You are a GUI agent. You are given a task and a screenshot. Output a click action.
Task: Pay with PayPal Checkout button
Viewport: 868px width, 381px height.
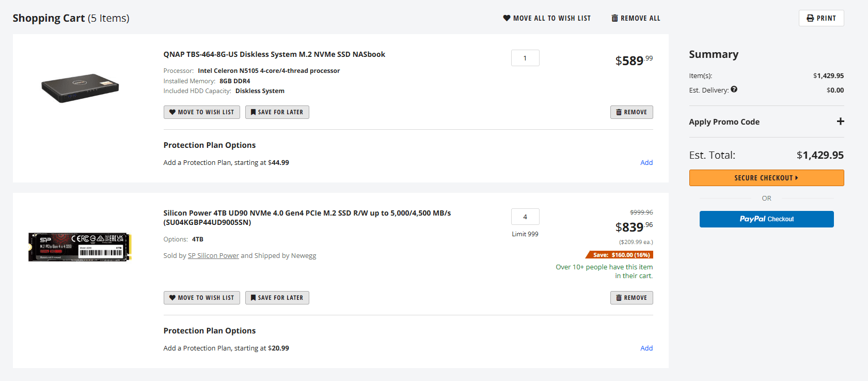coord(766,219)
